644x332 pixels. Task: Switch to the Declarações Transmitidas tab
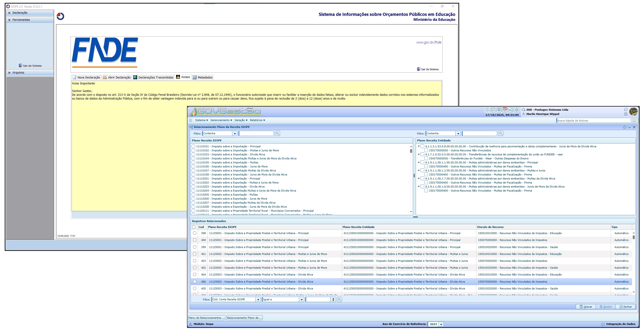pyautogui.click(x=153, y=77)
